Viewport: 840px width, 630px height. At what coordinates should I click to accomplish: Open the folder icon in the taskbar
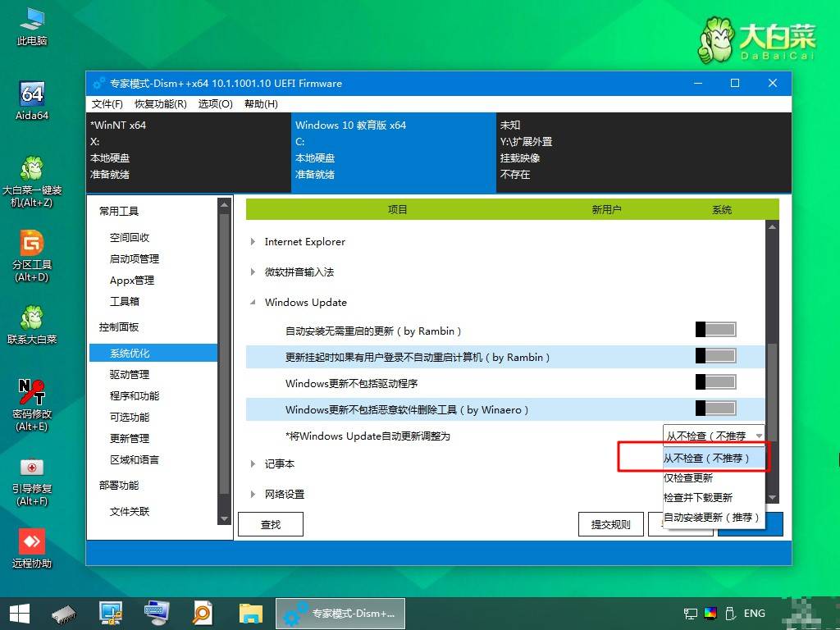tap(251, 614)
